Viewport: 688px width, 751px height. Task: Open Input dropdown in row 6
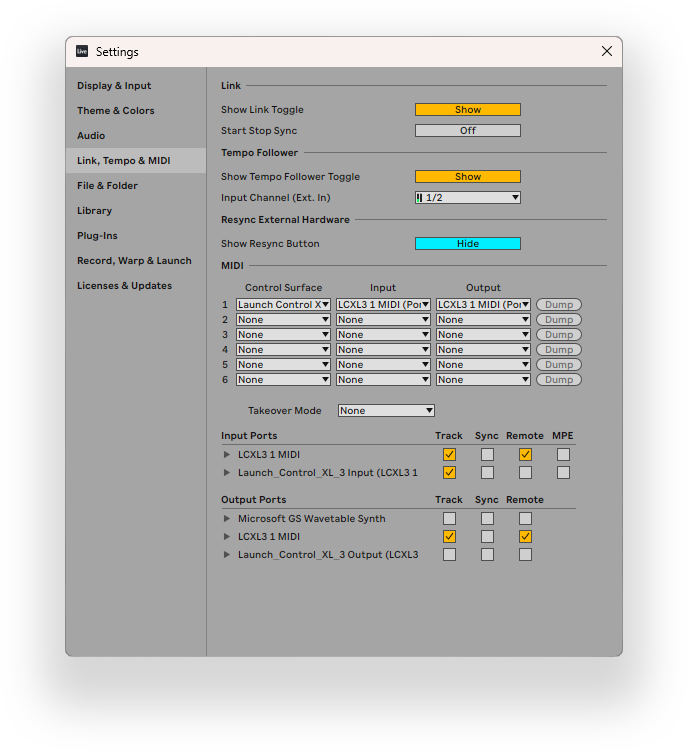click(x=383, y=380)
